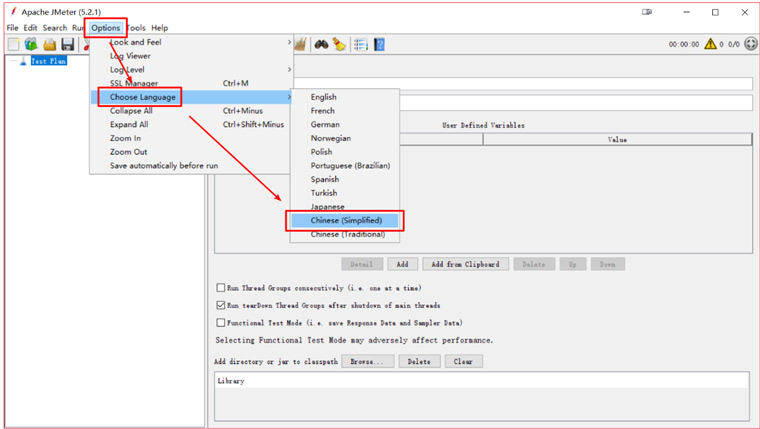Select Portuguese (Brazilian) language
This screenshot has height=429, width=760.
(x=345, y=165)
